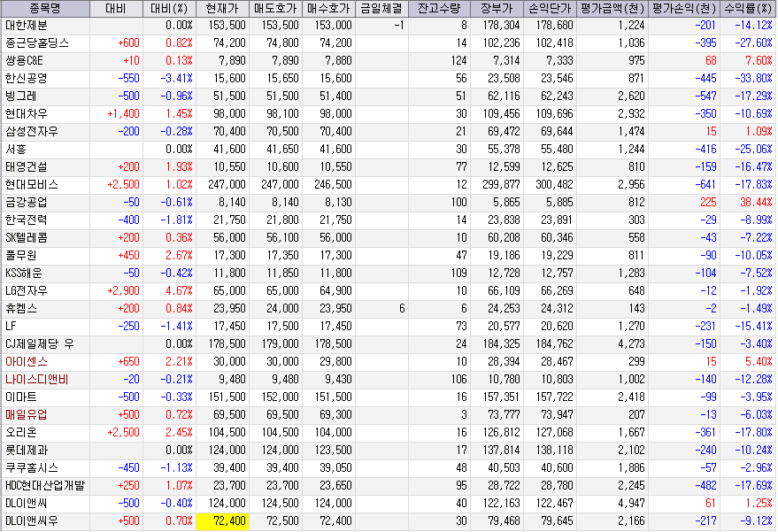
Task: Click 한신공영 change percent -3.41%
Action: pyautogui.click(x=177, y=79)
